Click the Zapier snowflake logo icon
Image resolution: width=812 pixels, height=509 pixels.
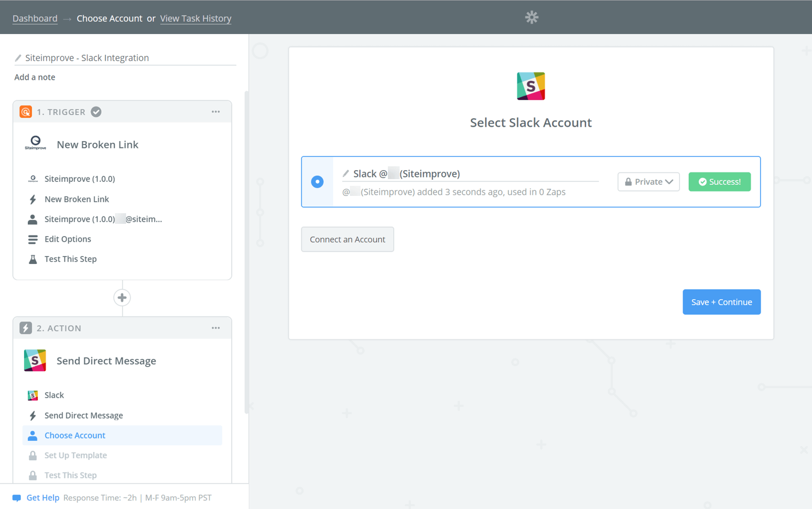(531, 17)
